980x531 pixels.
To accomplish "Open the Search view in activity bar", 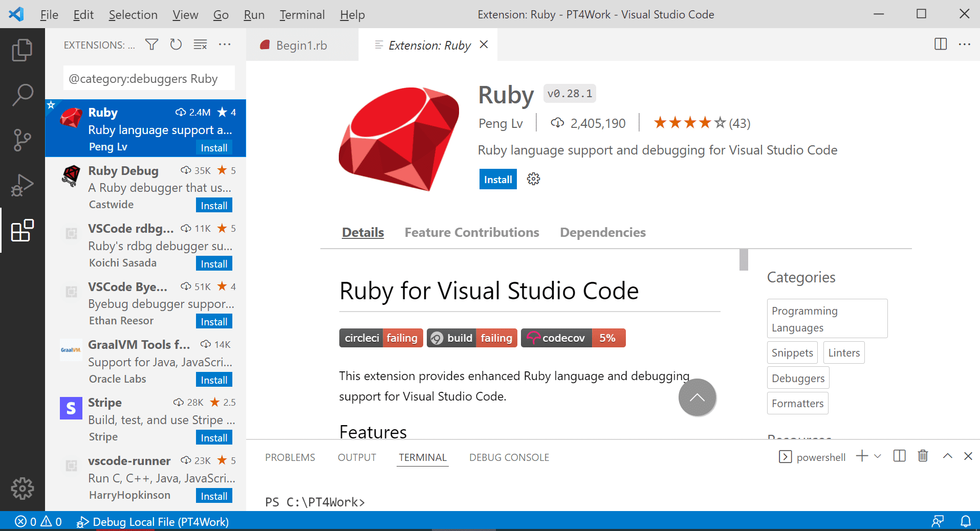I will 22,95.
